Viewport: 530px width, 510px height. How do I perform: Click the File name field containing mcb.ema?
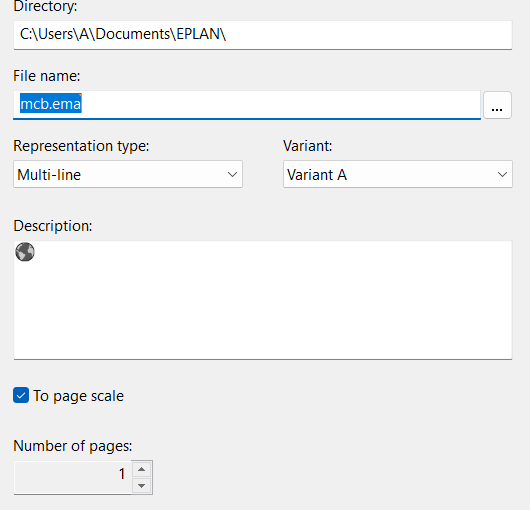(247, 105)
